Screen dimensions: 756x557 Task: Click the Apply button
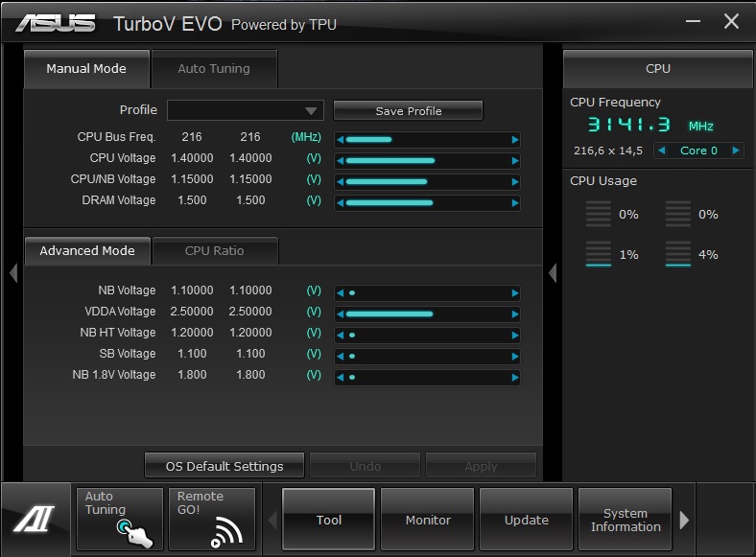pyautogui.click(x=481, y=466)
